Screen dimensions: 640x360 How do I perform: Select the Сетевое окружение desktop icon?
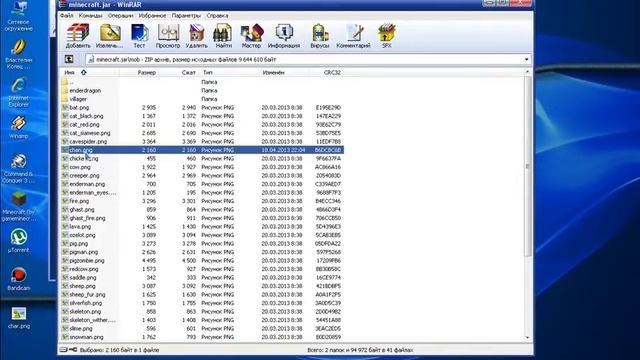tap(18, 16)
